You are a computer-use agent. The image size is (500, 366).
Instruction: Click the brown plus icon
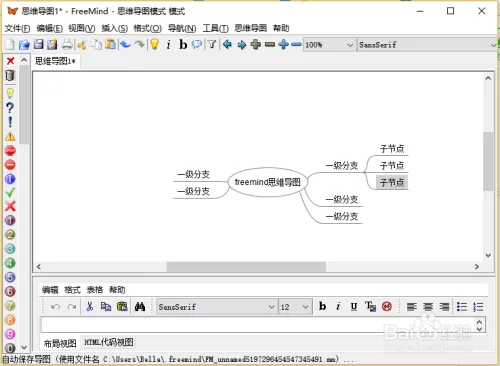pyautogui.click(x=256, y=44)
